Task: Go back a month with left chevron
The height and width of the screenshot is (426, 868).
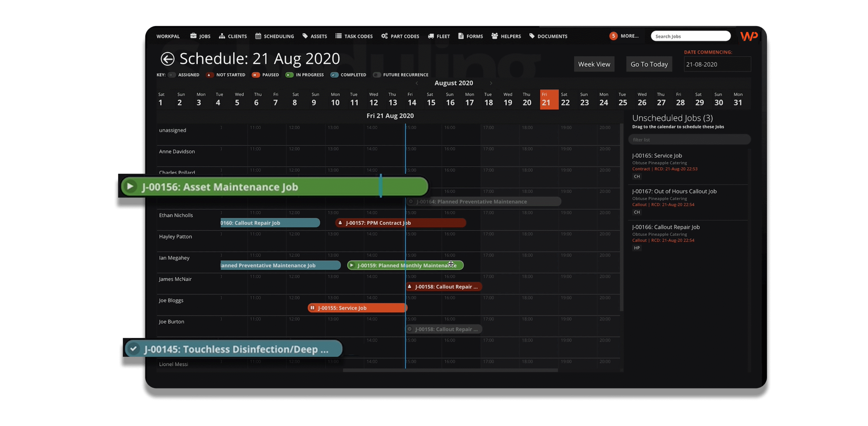Action: pyautogui.click(x=416, y=83)
